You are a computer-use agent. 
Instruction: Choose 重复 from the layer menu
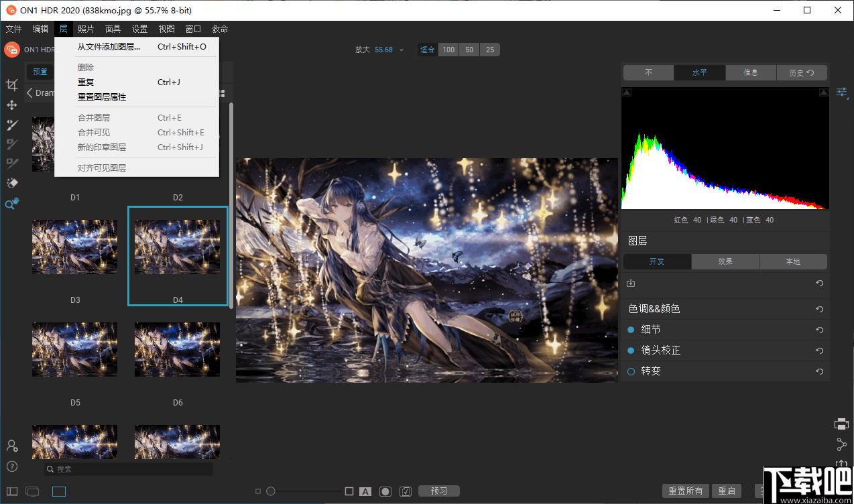137,82
